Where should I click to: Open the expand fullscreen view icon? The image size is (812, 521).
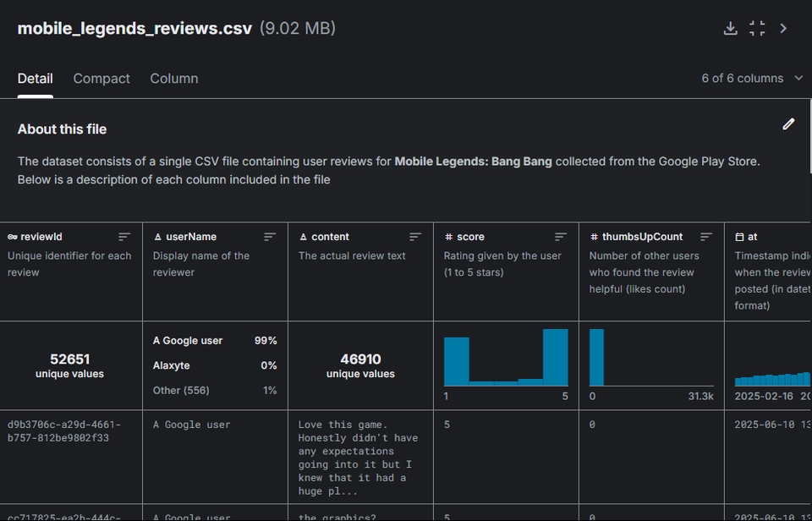pyautogui.click(x=757, y=28)
